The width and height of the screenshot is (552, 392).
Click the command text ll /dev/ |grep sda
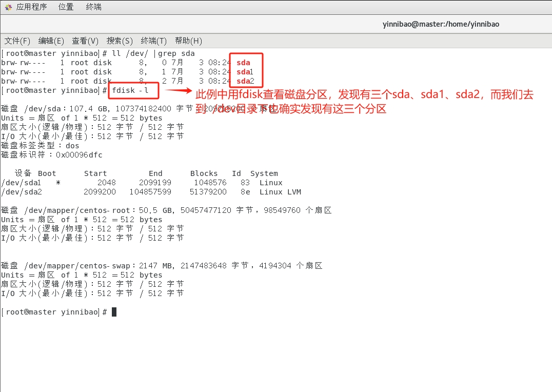(153, 53)
